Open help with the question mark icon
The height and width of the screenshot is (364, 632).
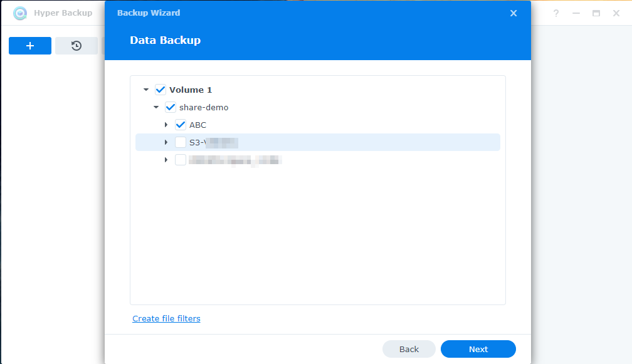pos(556,13)
